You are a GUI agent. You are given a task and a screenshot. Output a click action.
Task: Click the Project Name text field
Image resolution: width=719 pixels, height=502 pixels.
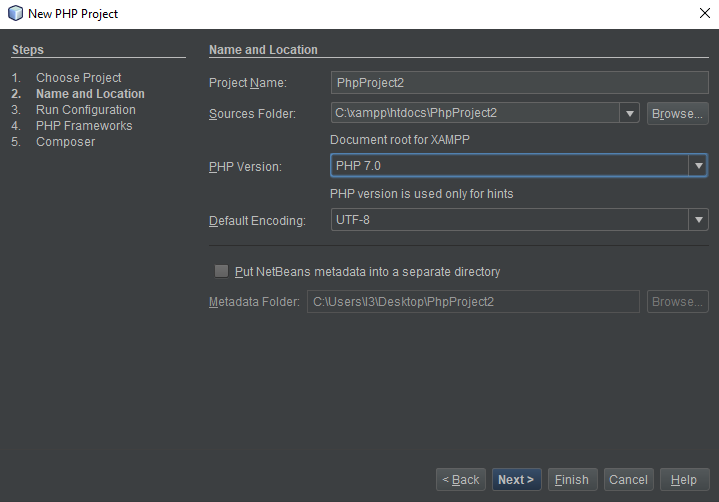tap(520, 83)
